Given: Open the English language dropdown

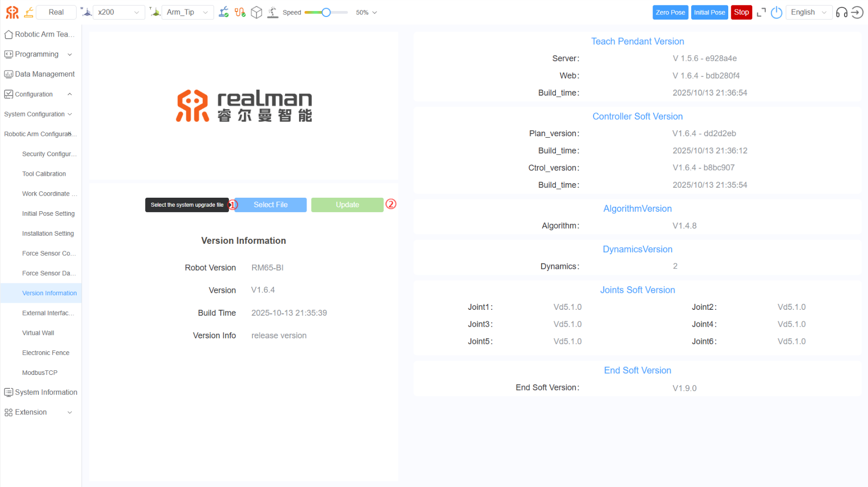Looking at the screenshot, I should click(x=808, y=12).
